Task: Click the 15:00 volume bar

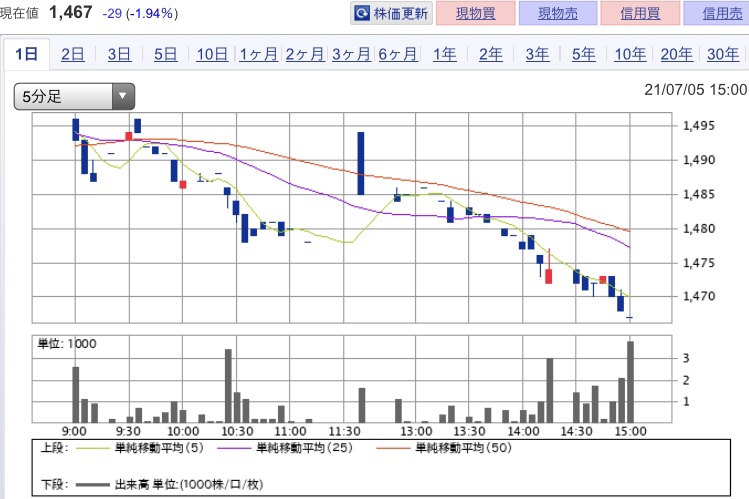Action: 631,382
